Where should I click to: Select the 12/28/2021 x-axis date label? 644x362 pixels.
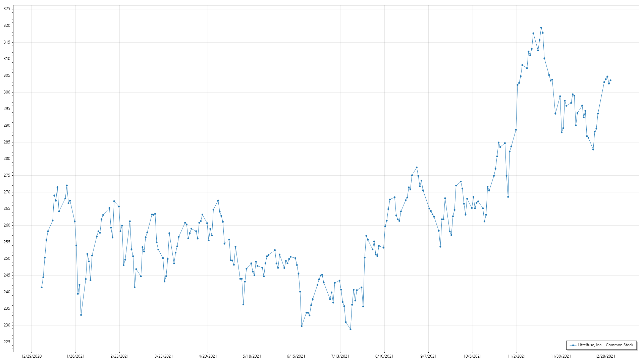(605, 356)
